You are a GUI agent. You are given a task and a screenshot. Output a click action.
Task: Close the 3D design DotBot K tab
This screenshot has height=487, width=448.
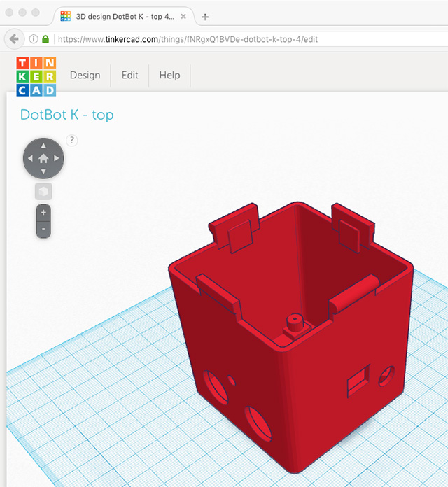coord(185,16)
